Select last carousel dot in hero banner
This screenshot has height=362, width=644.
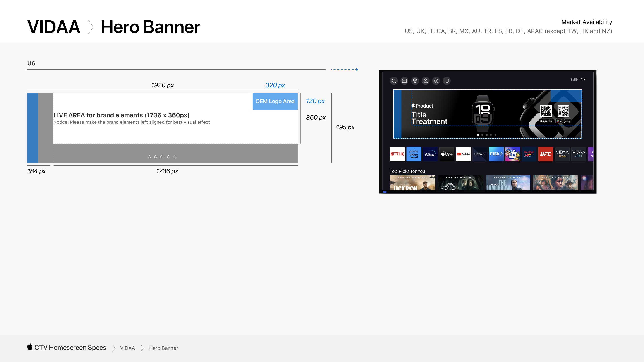coord(495,135)
